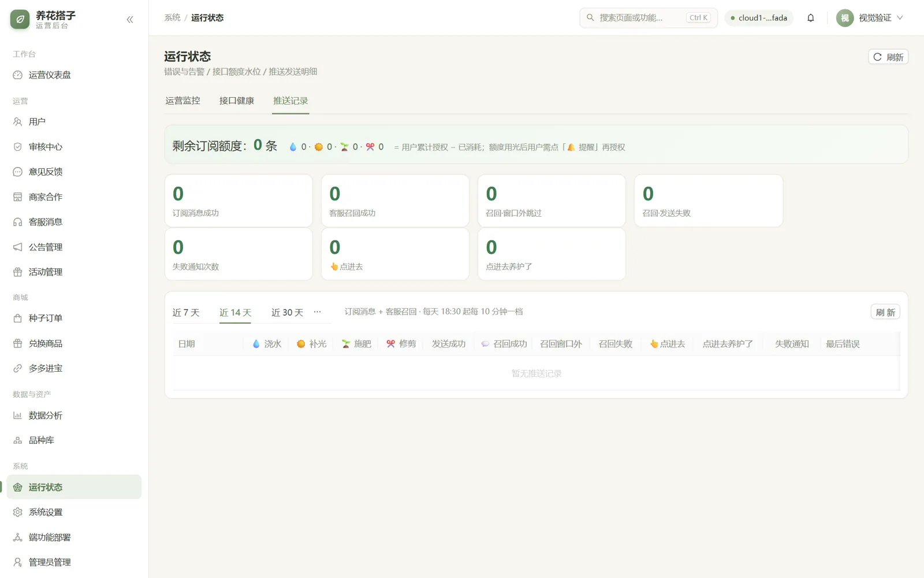Open 数据分析 sidebar item

[74, 416]
